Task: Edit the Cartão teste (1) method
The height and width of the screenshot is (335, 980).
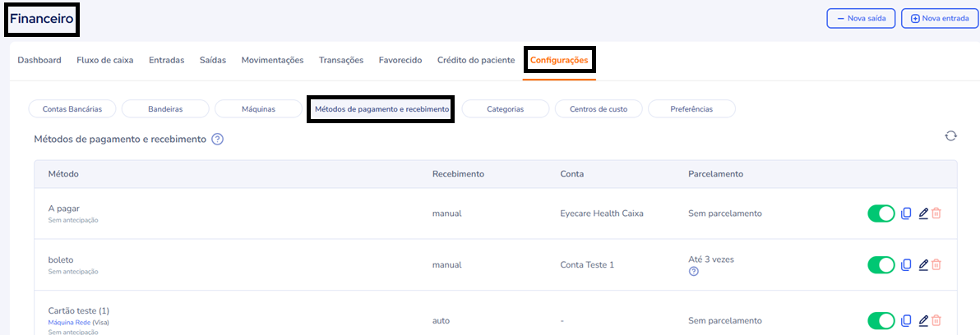Action: 922,320
